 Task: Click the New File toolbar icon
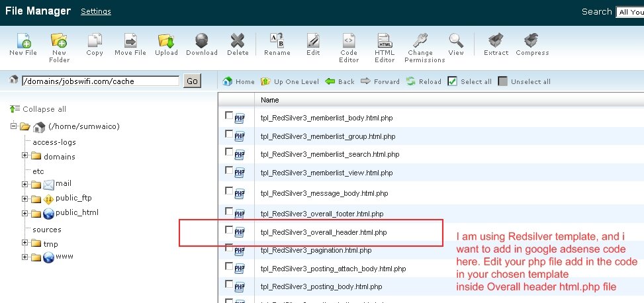coord(23,40)
